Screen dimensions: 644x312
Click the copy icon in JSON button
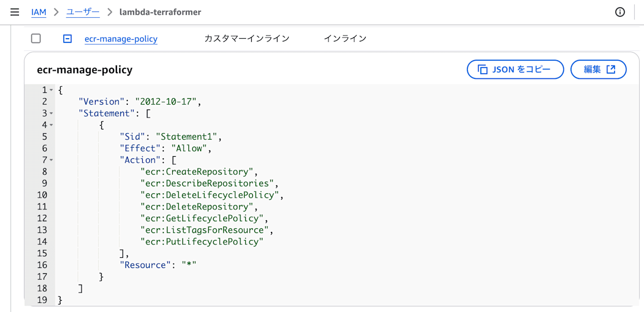[482, 69]
